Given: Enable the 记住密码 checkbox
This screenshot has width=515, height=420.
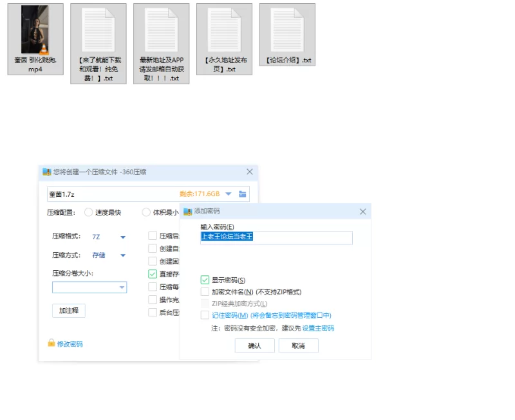Looking at the screenshot, I should click(205, 315).
